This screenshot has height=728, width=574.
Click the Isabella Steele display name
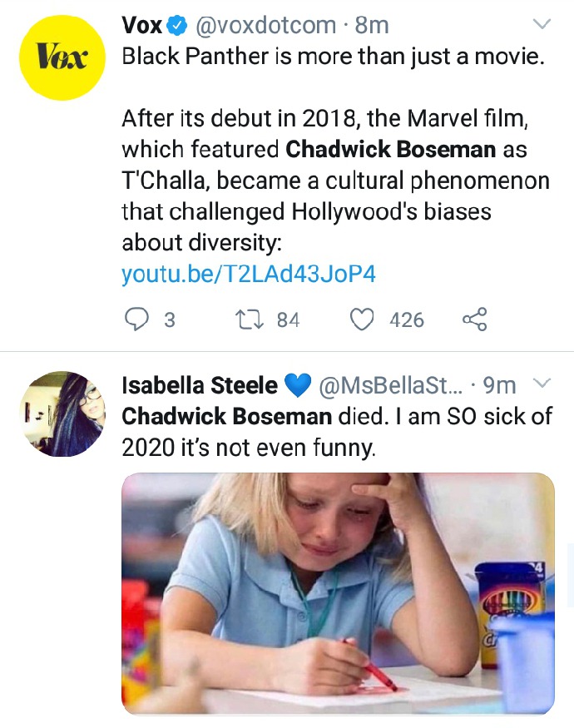200,385
